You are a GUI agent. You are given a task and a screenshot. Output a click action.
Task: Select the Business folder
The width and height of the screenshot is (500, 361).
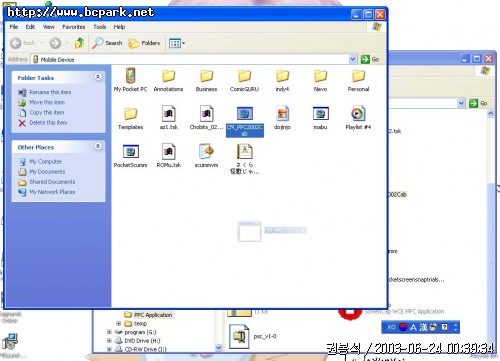[206, 79]
